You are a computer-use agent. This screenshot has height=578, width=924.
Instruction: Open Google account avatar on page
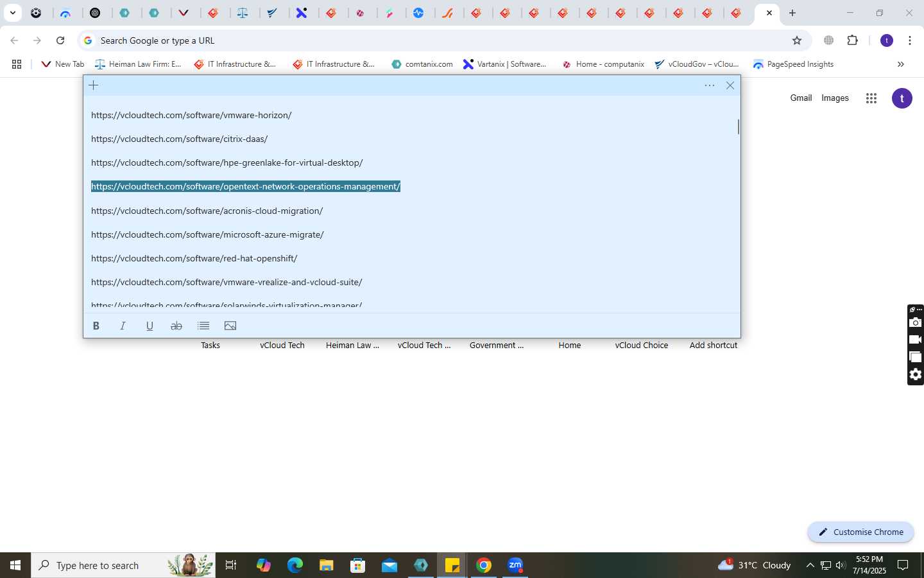click(902, 98)
